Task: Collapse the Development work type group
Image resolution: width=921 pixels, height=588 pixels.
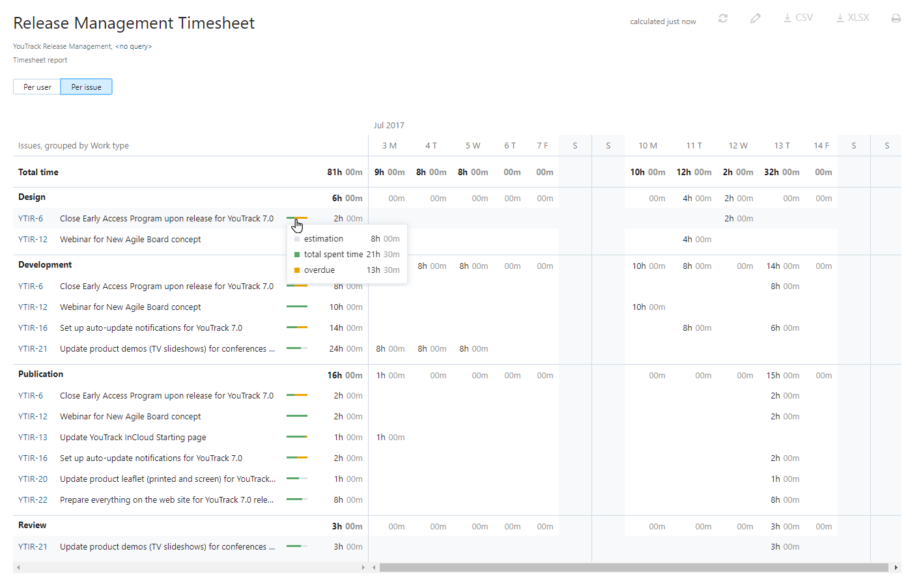Action: click(44, 264)
